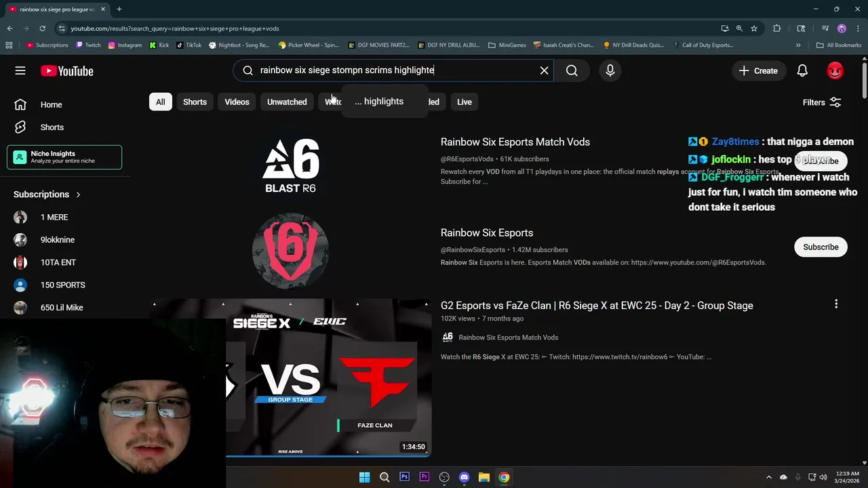The image size is (868, 488).
Task: Open the Extensions puzzle icon
Action: point(776,28)
